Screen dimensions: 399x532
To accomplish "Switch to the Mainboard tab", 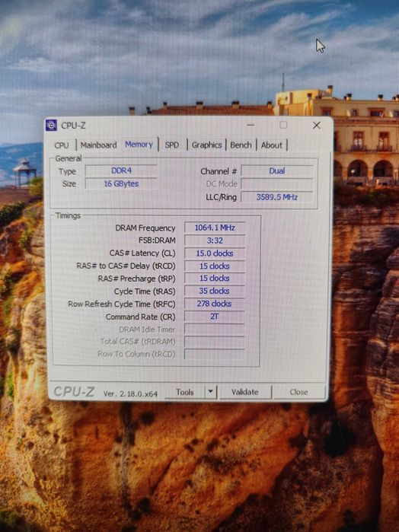I will 98,145.
